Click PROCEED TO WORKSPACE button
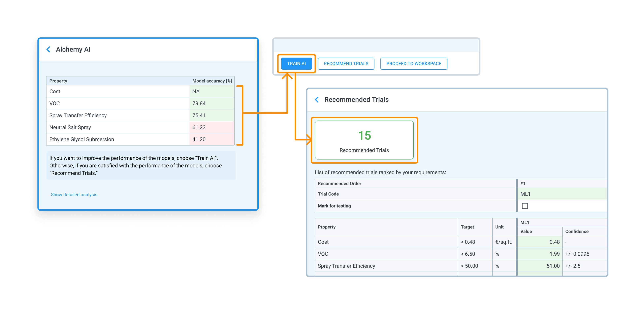Image resolution: width=644 pixels, height=316 pixels. click(414, 64)
